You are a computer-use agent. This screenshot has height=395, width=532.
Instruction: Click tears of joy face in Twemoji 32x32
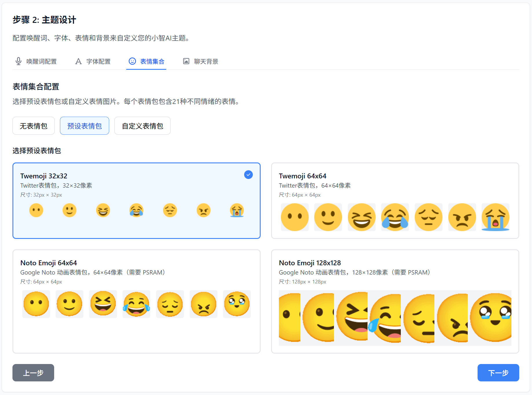[136, 210]
